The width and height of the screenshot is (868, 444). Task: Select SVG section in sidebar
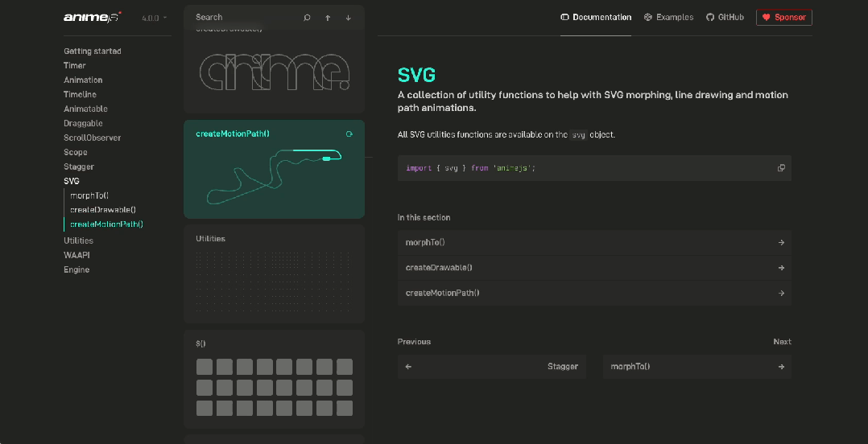[72, 181]
